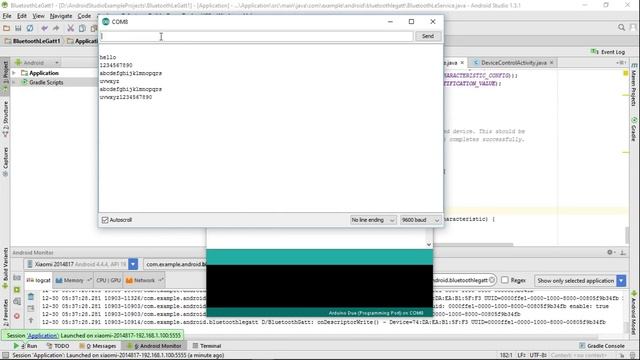Click the Arduino window scroll down arrow
This screenshot has width=640, height=360.
429,244
